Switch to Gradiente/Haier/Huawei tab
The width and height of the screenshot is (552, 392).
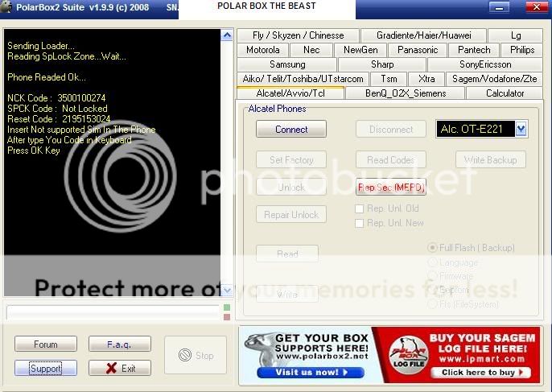(423, 35)
